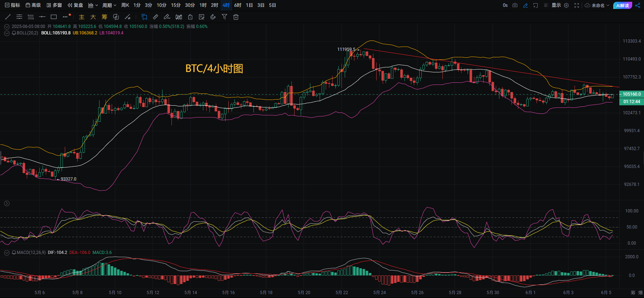Select the active 4时 timeframe tab
644x298 pixels.
pos(226,5)
